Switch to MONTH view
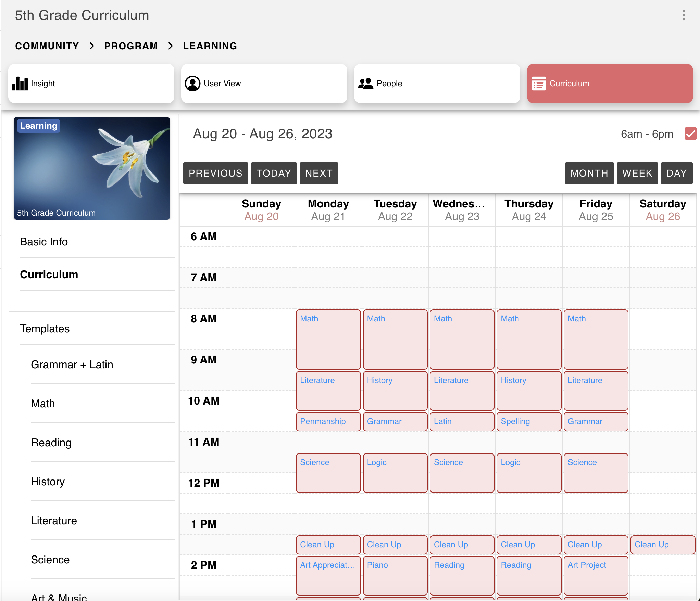This screenshot has width=700, height=601. 589,173
